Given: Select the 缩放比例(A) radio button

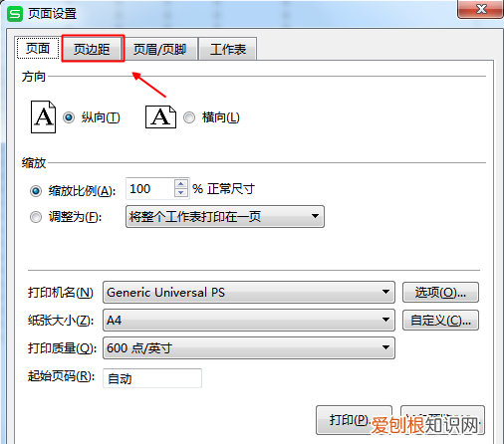Looking at the screenshot, I should coord(36,191).
